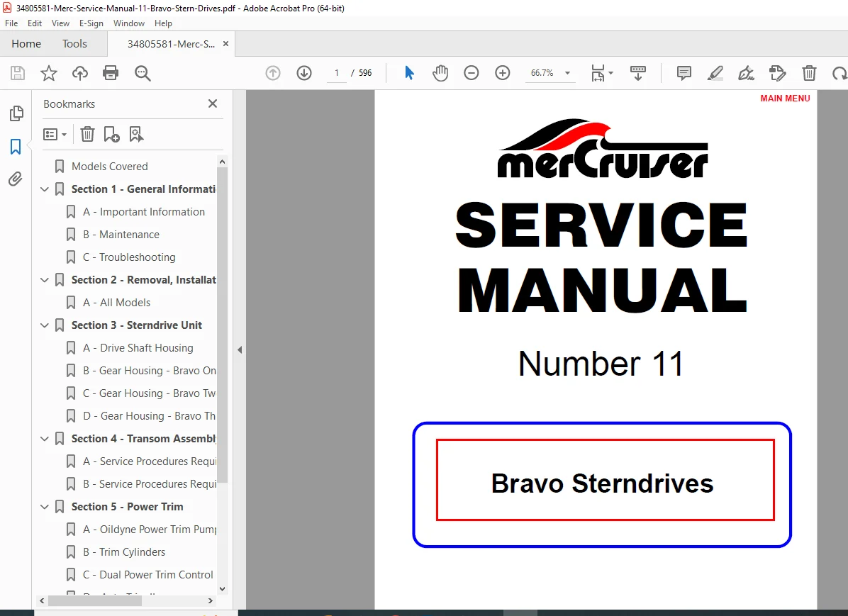The width and height of the screenshot is (848, 616).
Task: Click bookmarks horizontal scrollbar right arrow
Action: 211,601
